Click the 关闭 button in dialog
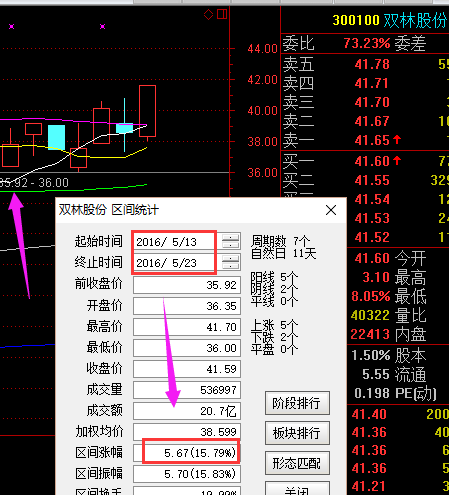The image size is (449, 495). pyautogui.click(x=297, y=489)
